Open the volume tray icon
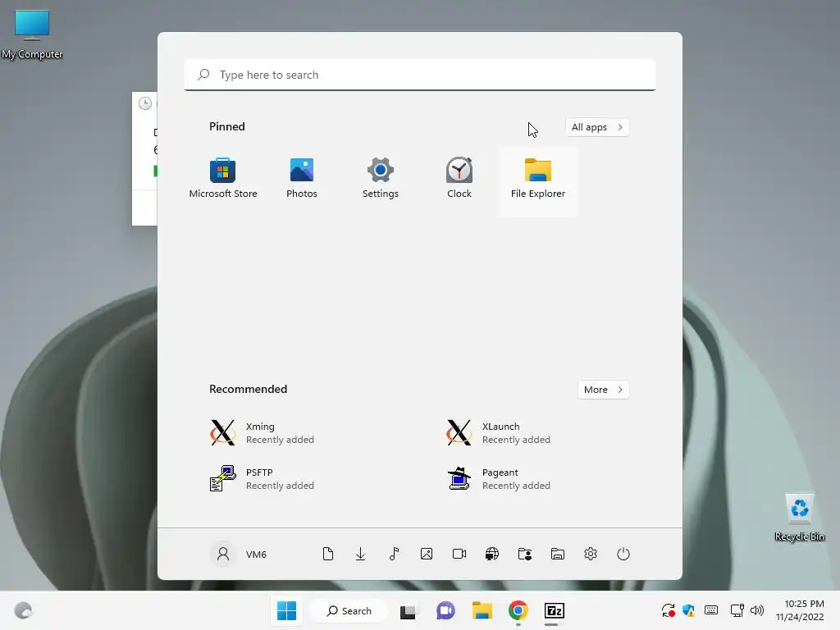840x630 pixels. 757,610
